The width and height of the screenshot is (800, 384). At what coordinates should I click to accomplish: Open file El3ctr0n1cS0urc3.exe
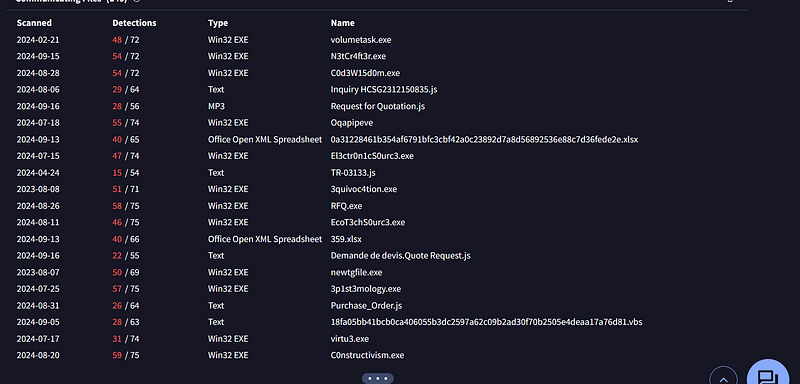[x=372, y=156]
